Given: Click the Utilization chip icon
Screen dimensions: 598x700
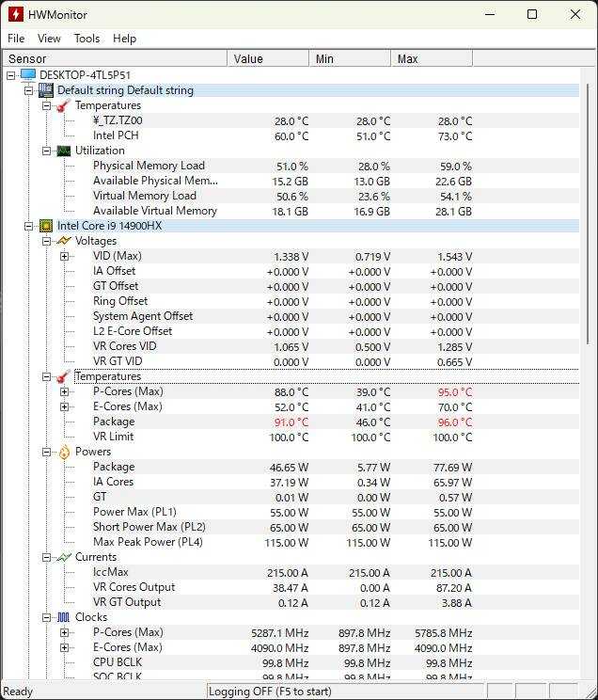Looking at the screenshot, I should coord(63,151).
